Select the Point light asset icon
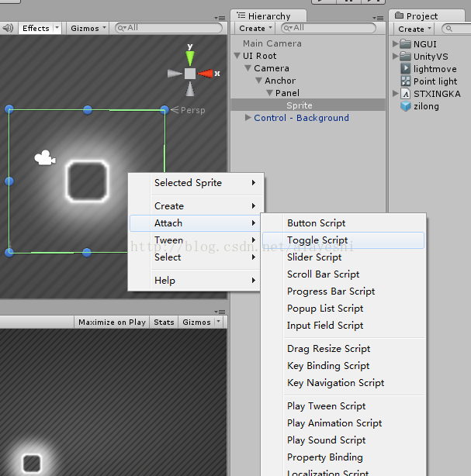This screenshot has width=471, height=476. pos(405,81)
